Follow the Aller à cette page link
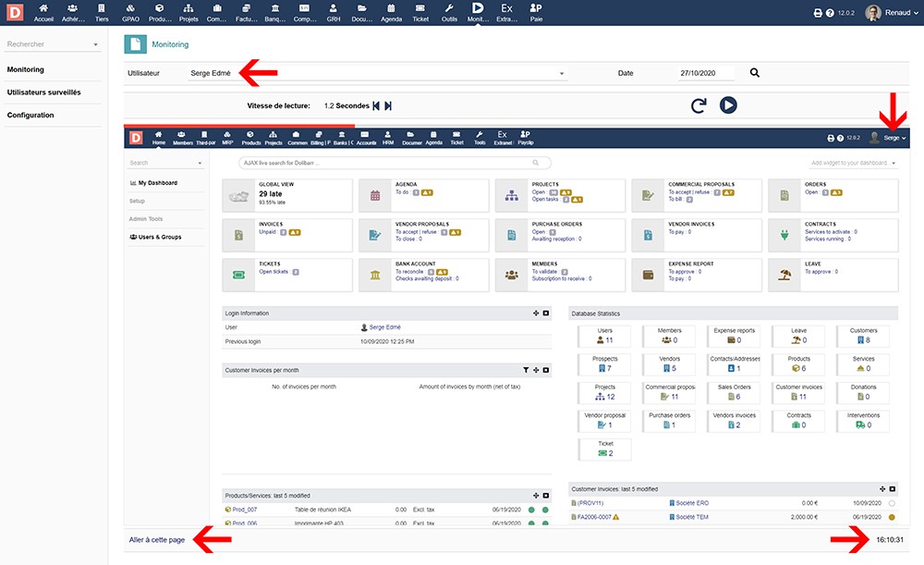Viewport: 924px width, 565px height. pyautogui.click(x=157, y=540)
